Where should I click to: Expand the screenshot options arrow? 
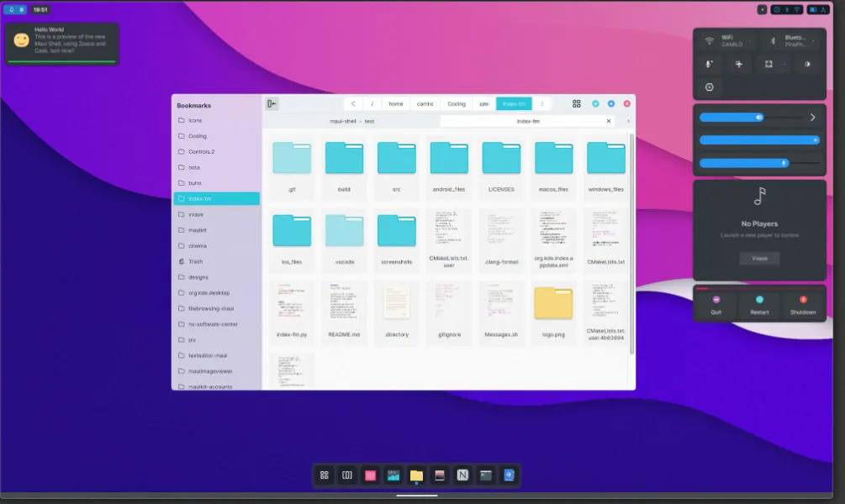(784, 64)
